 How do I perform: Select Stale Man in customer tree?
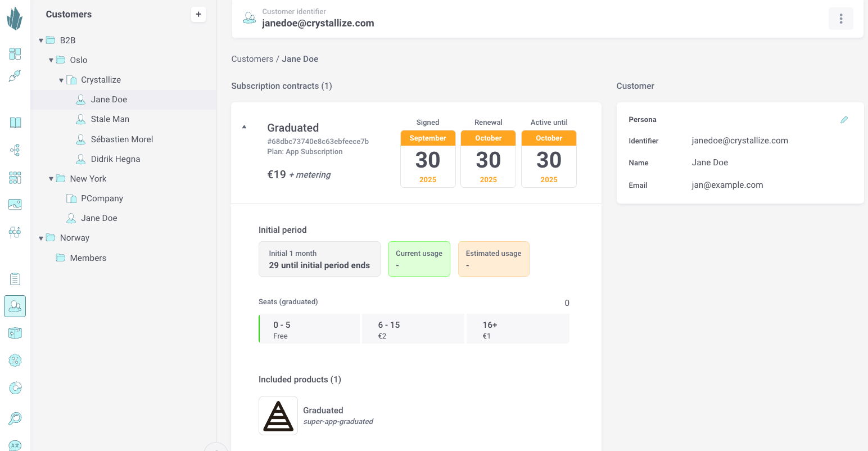point(110,119)
